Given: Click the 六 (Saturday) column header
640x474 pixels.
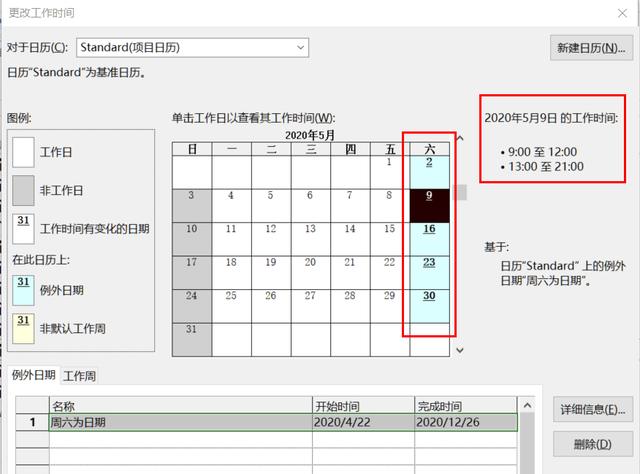Looking at the screenshot, I should click(429, 149).
